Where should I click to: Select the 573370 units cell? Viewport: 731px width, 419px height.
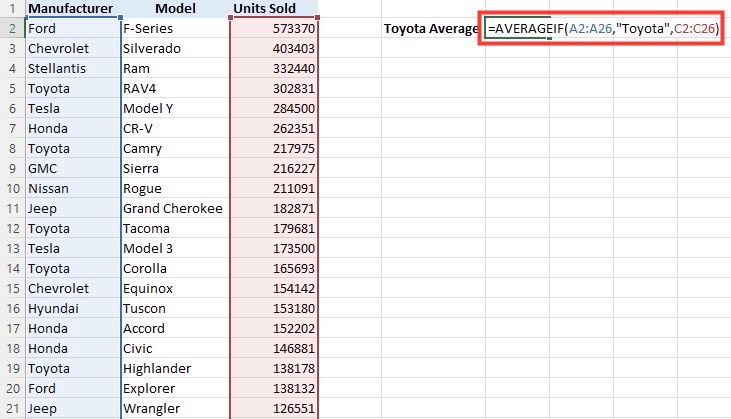point(275,28)
